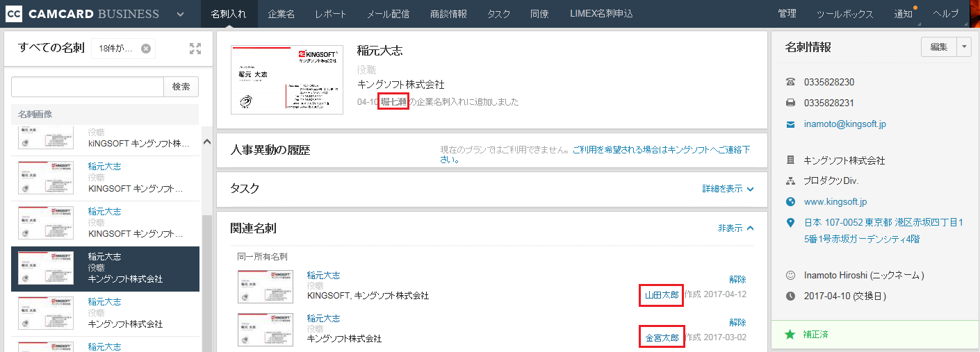The image size is (980, 352).
Task: Click the green star 補正済 icon
Action: (790, 335)
